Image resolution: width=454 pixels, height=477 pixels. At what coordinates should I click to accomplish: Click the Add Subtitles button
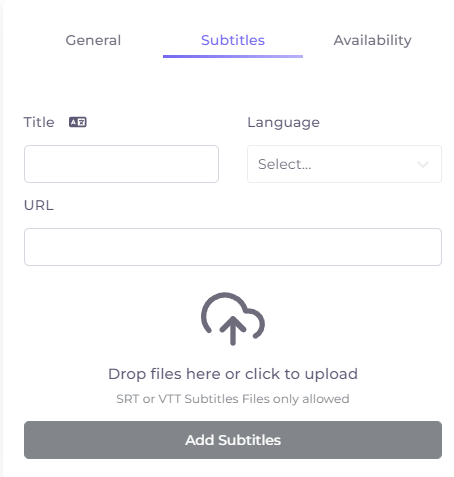click(x=233, y=440)
